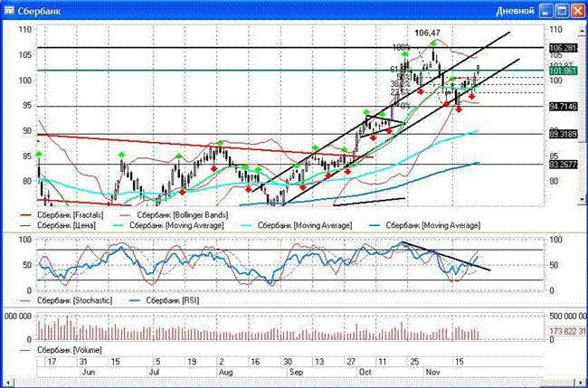Viewport: 588px width, 388px height.
Task: Click the Nov month label on time axis
Action: coord(432,373)
